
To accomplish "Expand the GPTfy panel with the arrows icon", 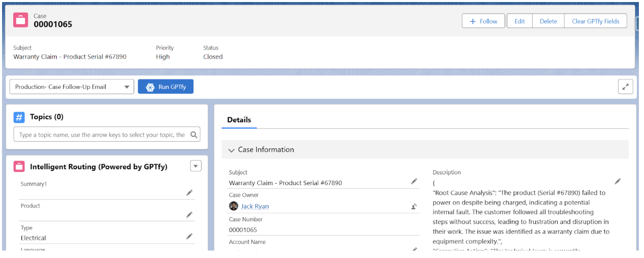I will point(625,87).
